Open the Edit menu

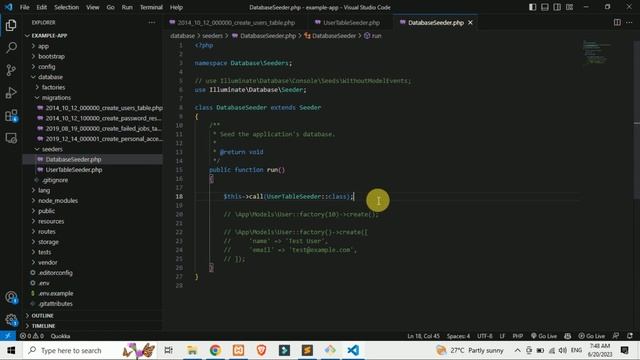[42, 7]
